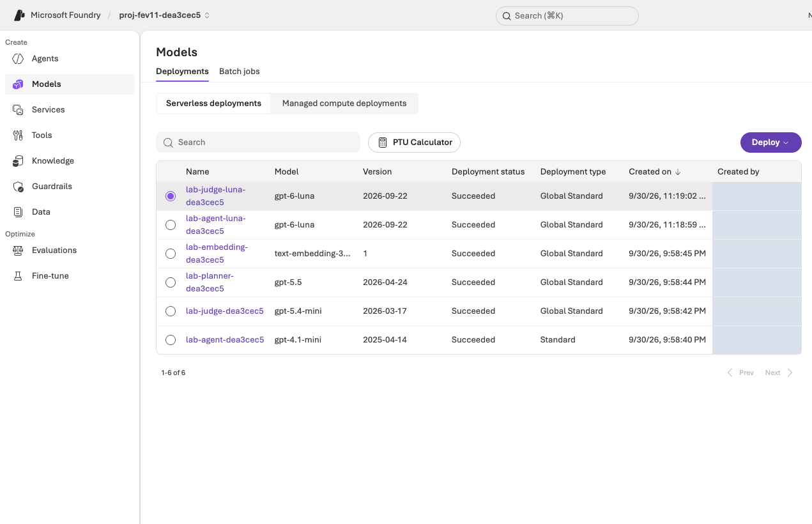
Task: Click the Agents sidebar icon
Action: (x=18, y=59)
